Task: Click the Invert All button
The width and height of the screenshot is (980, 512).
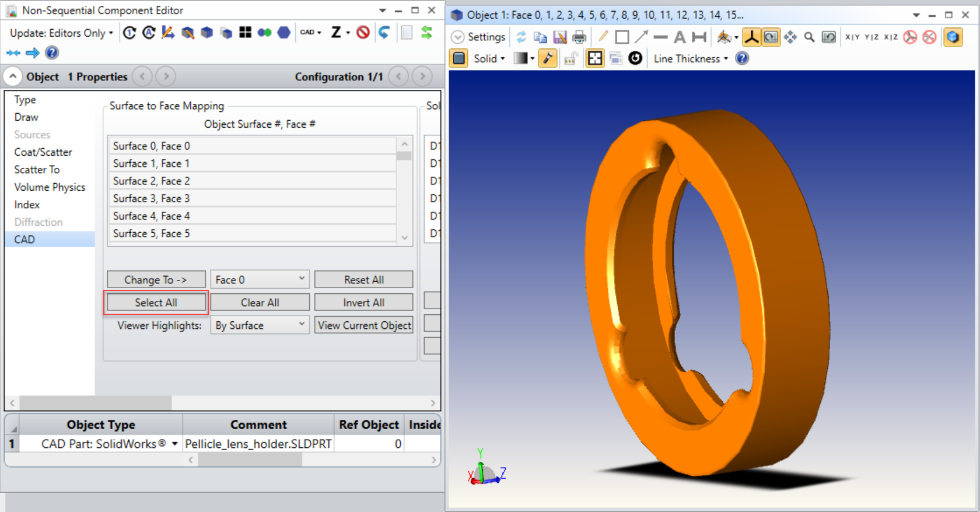Action: pos(363,303)
